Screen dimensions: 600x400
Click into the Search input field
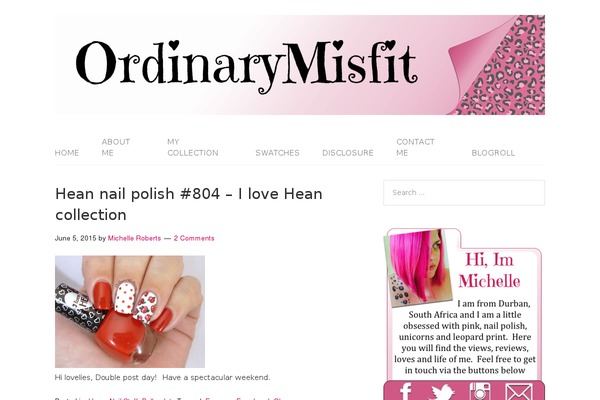pyautogui.click(x=464, y=193)
